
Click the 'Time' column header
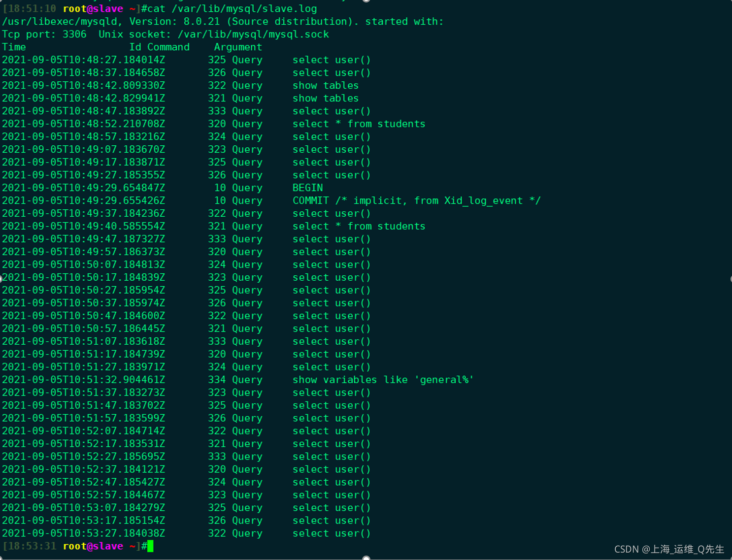[14, 47]
